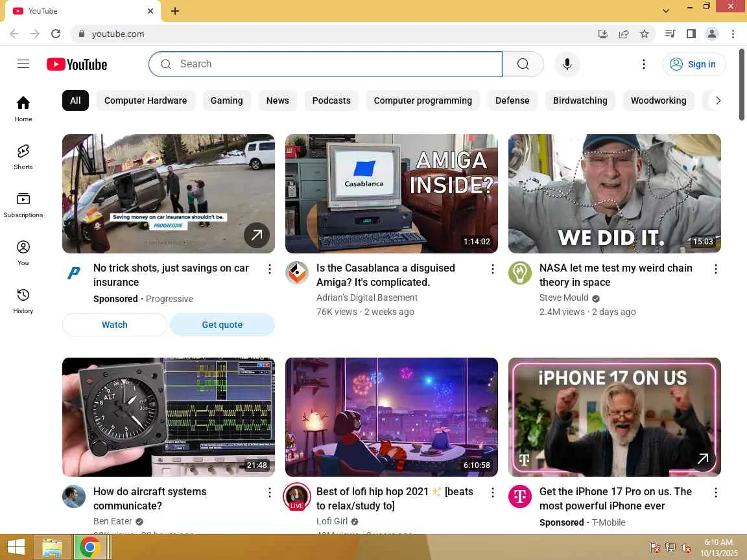Click the page vertical scrollbar
This screenshot has height=560, width=747.
[x=742, y=85]
